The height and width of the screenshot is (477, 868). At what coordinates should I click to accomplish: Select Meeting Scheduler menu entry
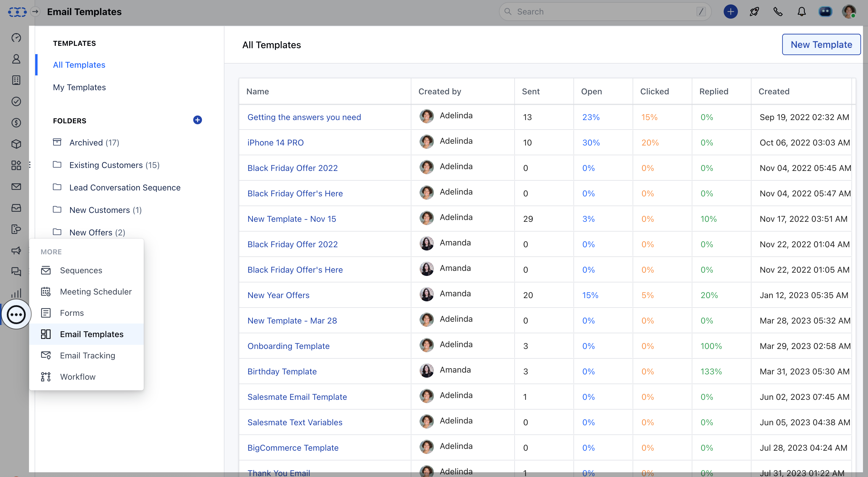(x=96, y=292)
